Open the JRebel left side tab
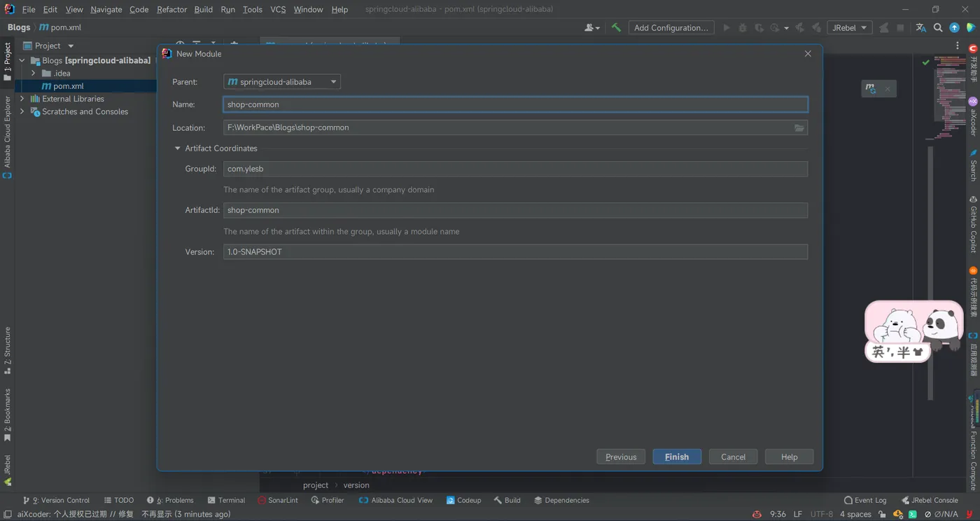The image size is (980, 521). 8,470
